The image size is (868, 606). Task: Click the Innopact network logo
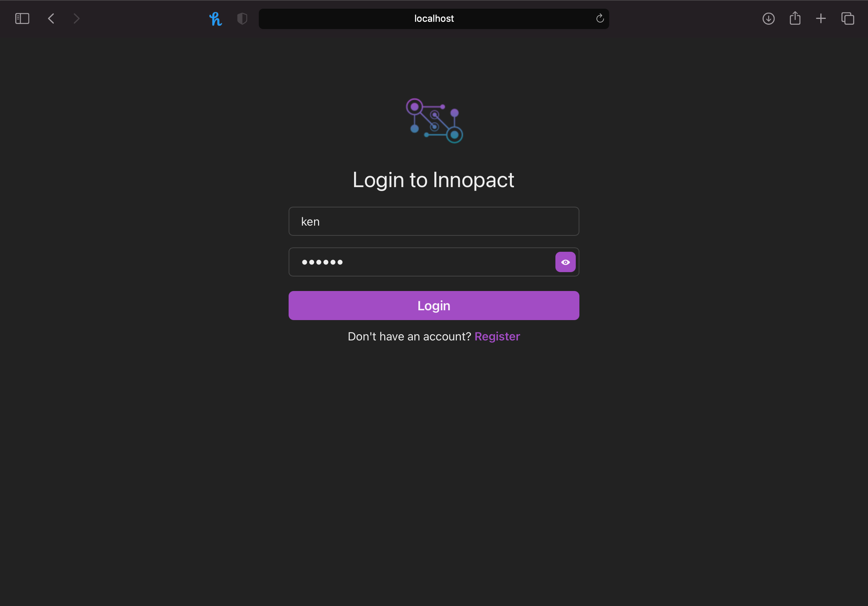point(434,121)
